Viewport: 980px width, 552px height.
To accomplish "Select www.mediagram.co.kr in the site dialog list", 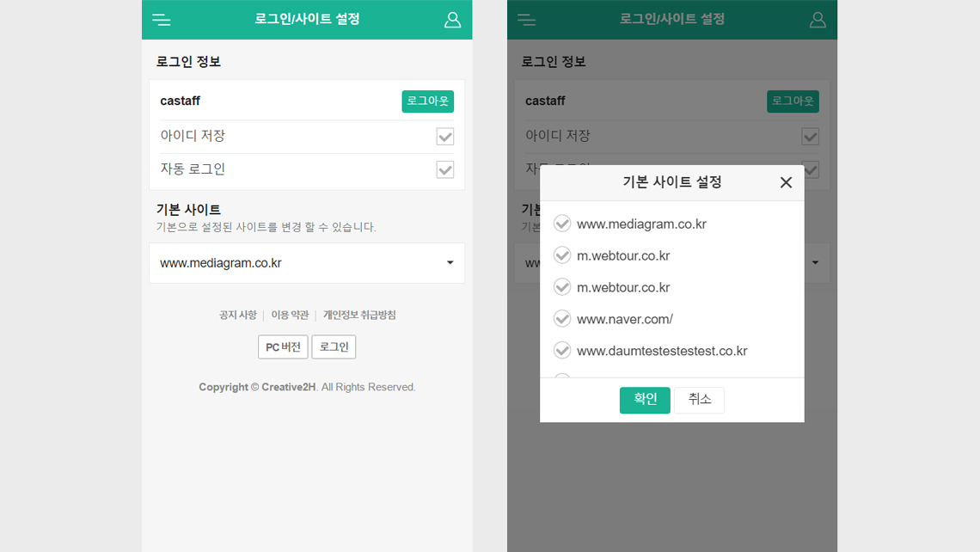I will pos(641,224).
